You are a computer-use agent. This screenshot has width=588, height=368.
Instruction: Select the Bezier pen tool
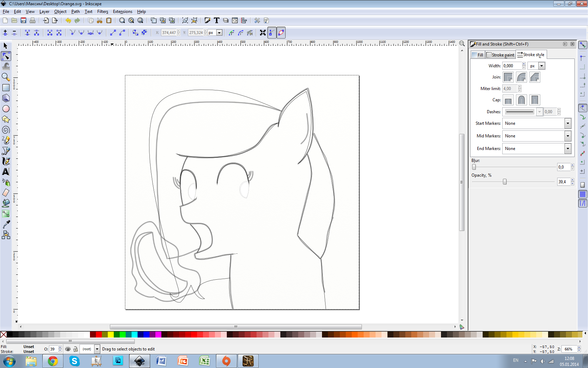click(x=6, y=151)
